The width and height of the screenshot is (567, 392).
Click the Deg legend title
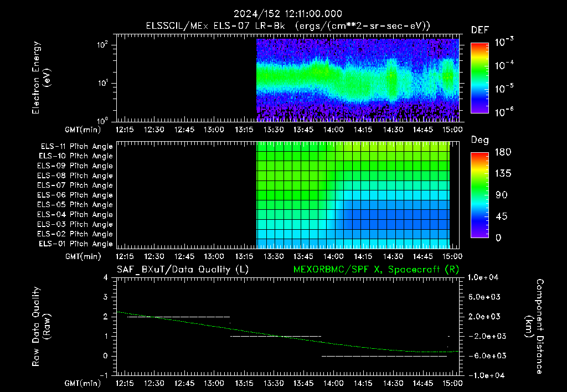coord(480,140)
